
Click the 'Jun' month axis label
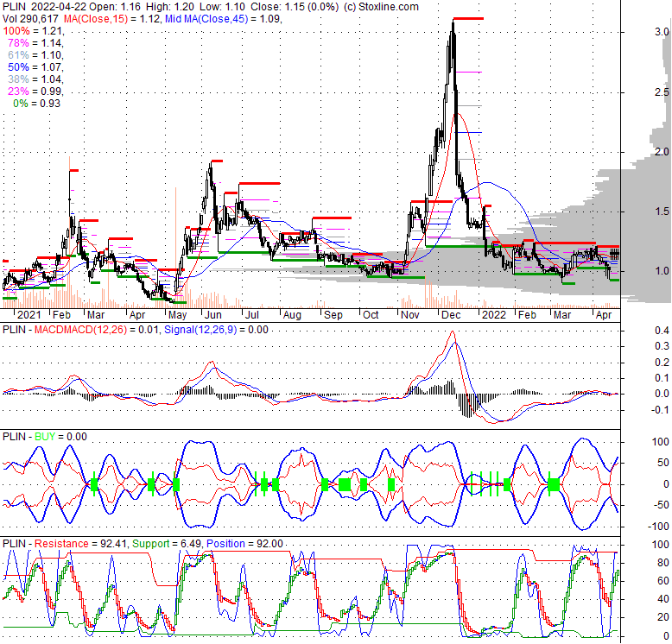click(x=213, y=315)
